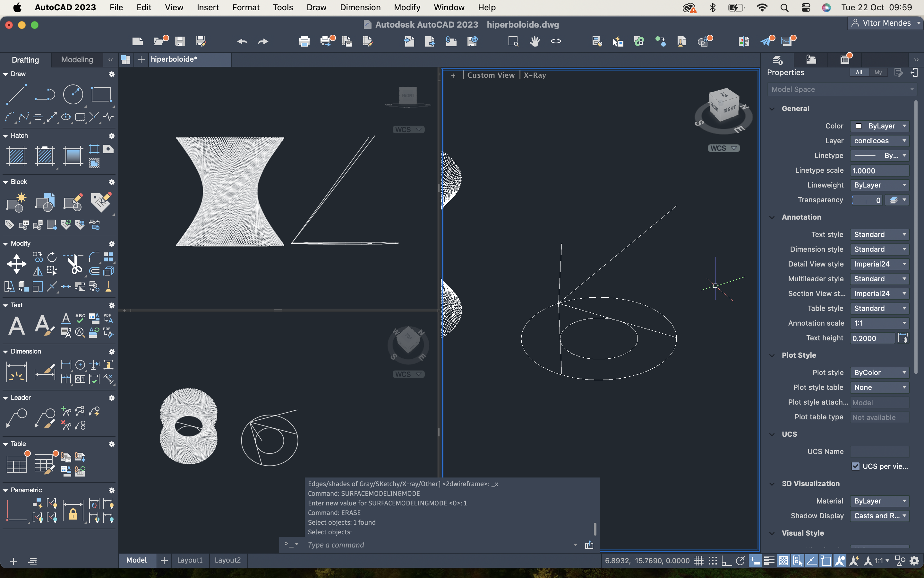Select the Line tool in Draw panel
Viewport: 924px width, 578px height.
click(16, 94)
